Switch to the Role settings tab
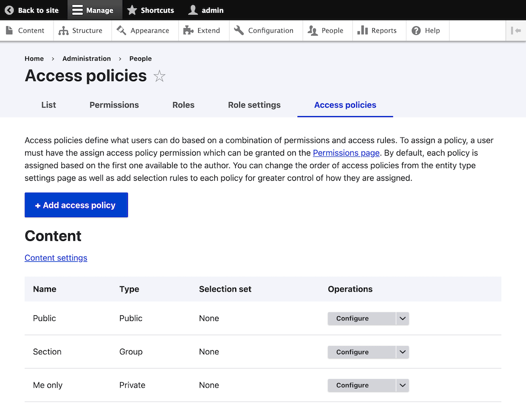This screenshot has height=420, width=526. pos(254,105)
